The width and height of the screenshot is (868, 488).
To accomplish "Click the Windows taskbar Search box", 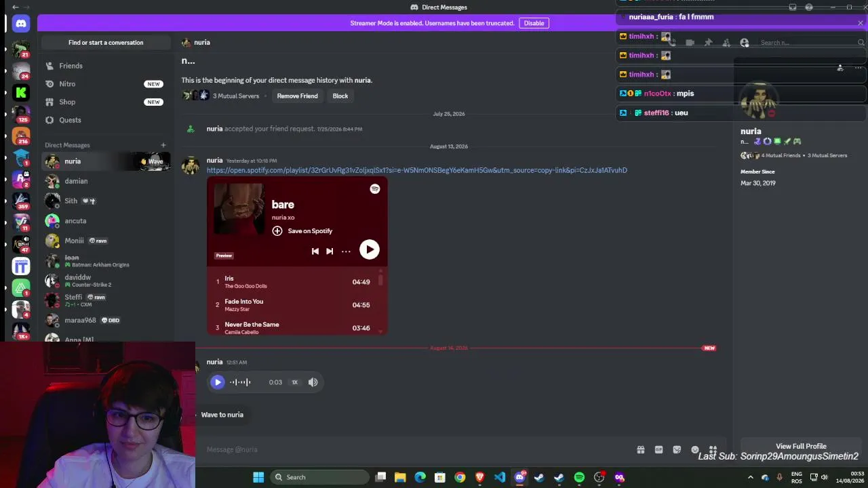I will click(320, 477).
